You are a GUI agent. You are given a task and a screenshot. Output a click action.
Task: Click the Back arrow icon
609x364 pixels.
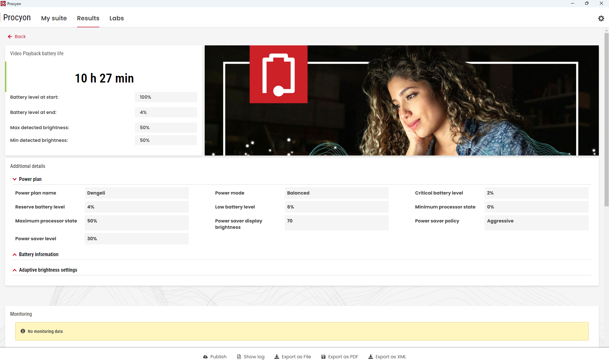coord(10,36)
